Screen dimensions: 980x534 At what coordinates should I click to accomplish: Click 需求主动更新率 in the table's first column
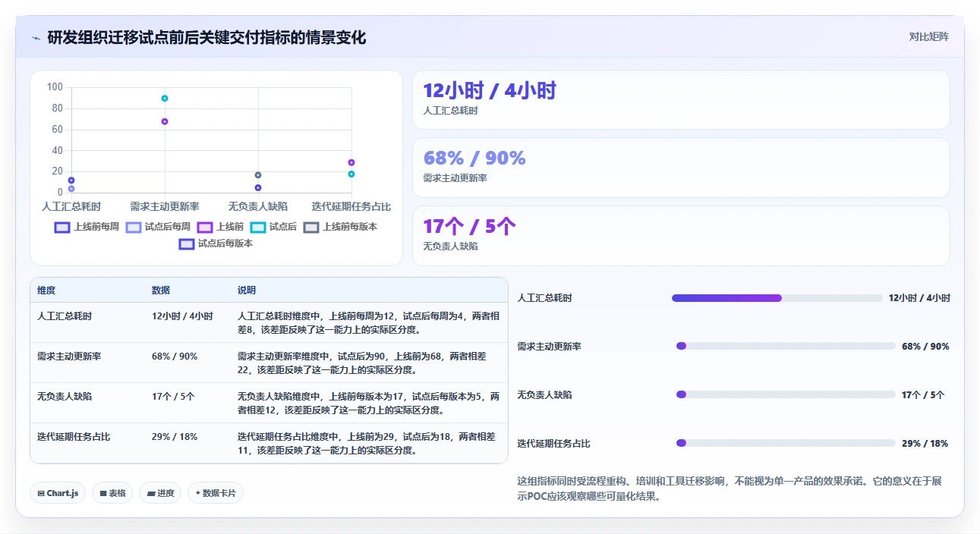69,357
